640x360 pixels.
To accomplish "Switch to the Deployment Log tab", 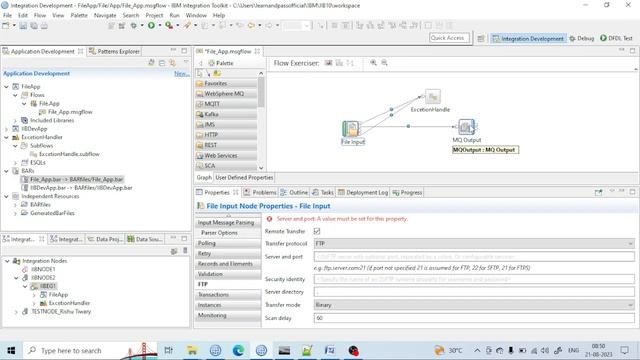I will [x=362, y=192].
